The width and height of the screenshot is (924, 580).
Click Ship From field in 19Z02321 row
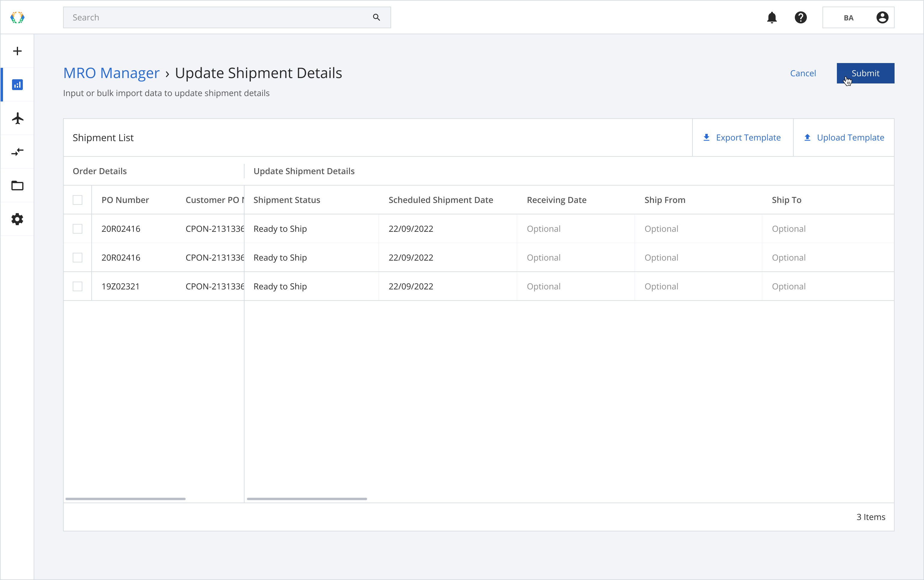coord(698,286)
